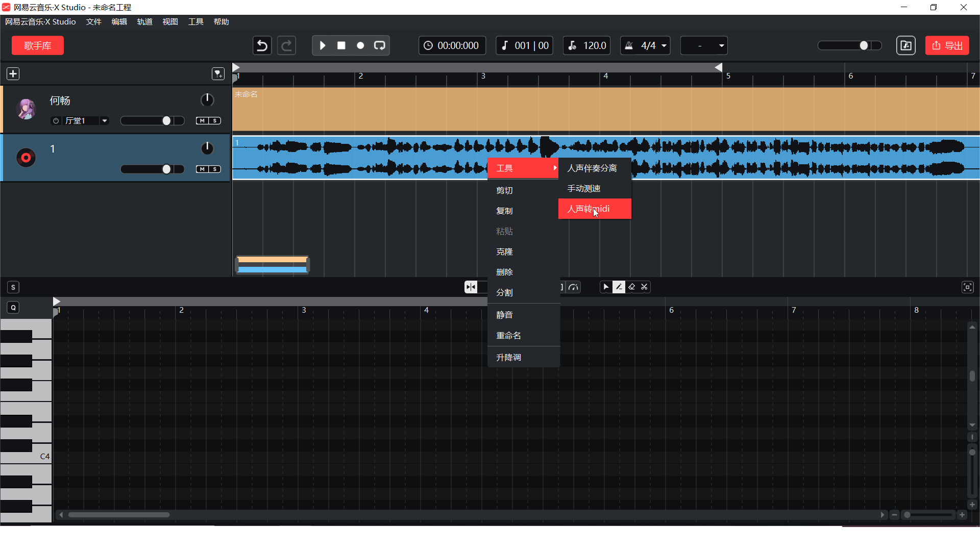Click the red vinyl icon of track 1
Image resolution: width=980 pixels, height=551 pixels.
(x=26, y=158)
